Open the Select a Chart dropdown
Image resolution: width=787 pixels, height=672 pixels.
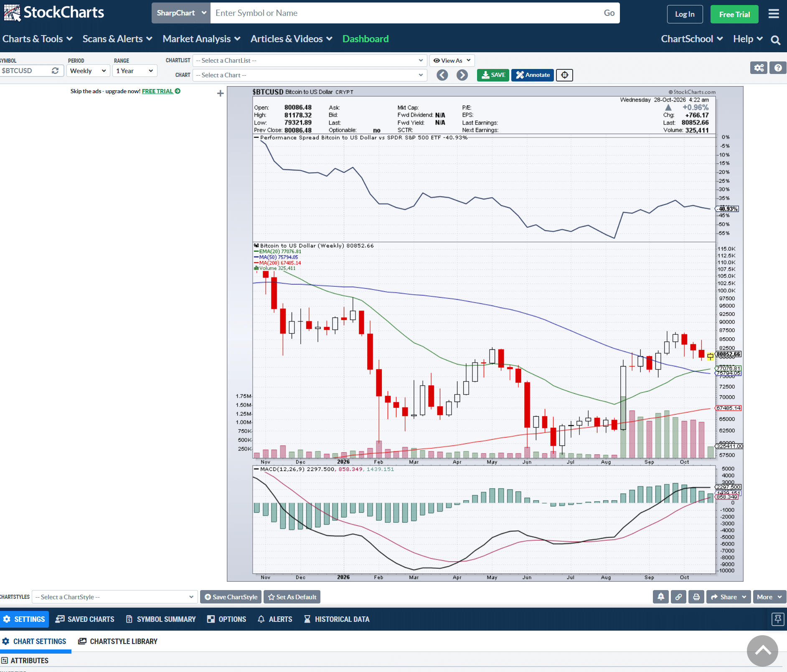(310, 75)
